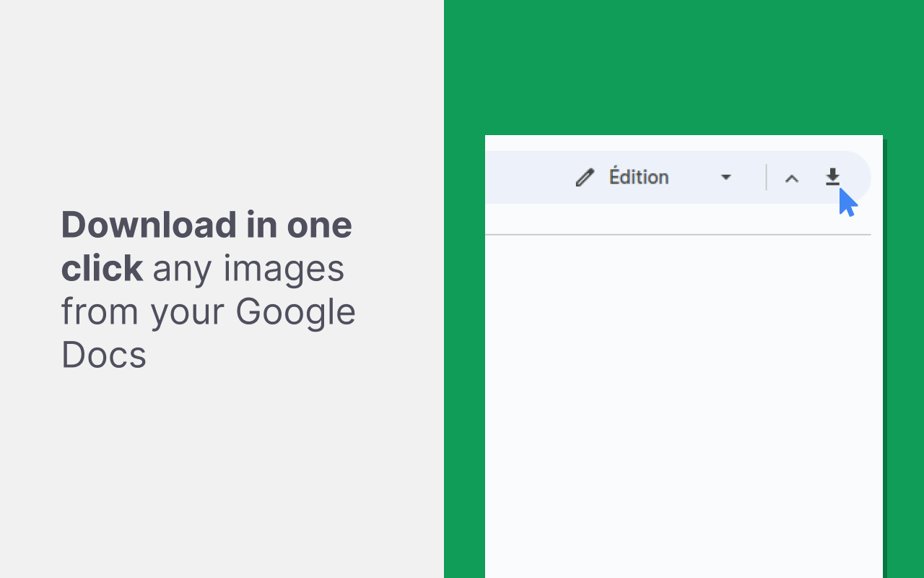Tap the edit pen symbol beside Édition
924x578 pixels.
click(x=584, y=177)
